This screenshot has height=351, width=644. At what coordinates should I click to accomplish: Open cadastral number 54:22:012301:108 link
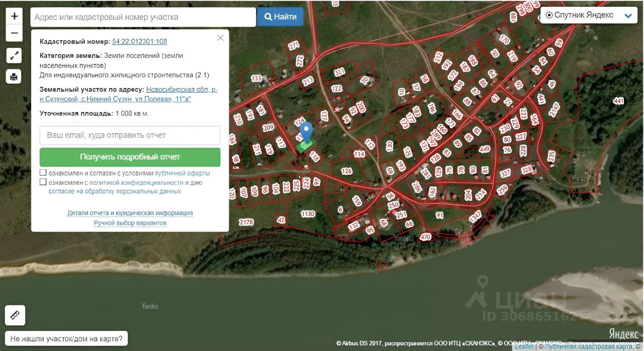tap(139, 41)
